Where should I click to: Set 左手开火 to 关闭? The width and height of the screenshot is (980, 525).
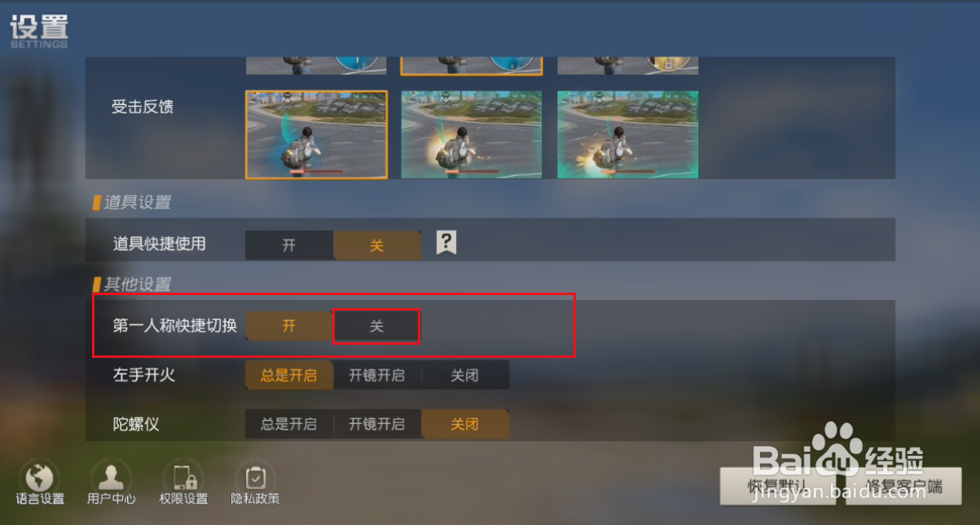(x=465, y=375)
